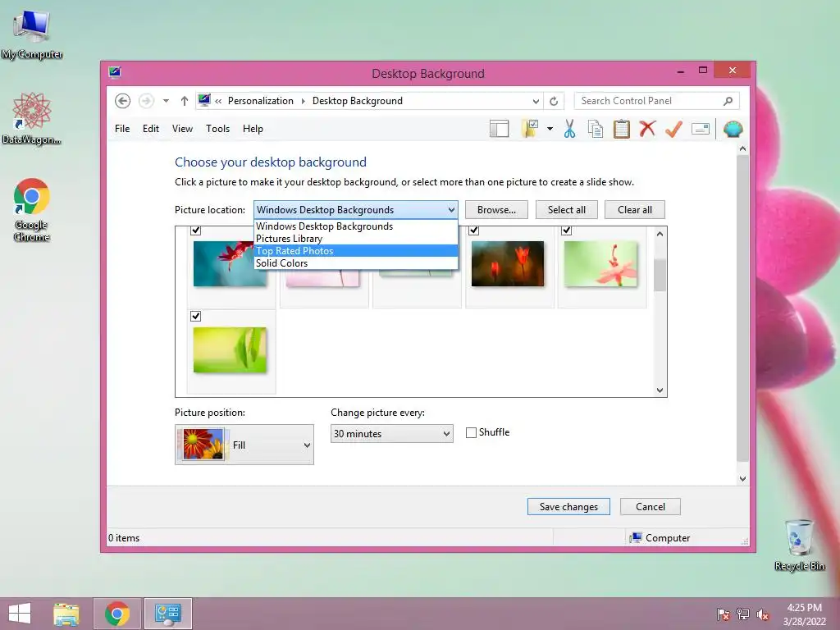Click the Action Center flag tray icon

click(x=723, y=614)
